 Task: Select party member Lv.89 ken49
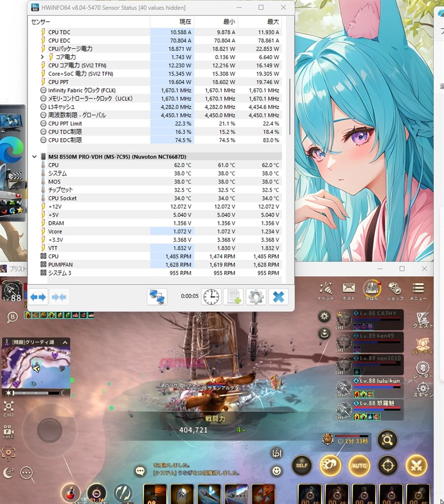[x=370, y=343]
